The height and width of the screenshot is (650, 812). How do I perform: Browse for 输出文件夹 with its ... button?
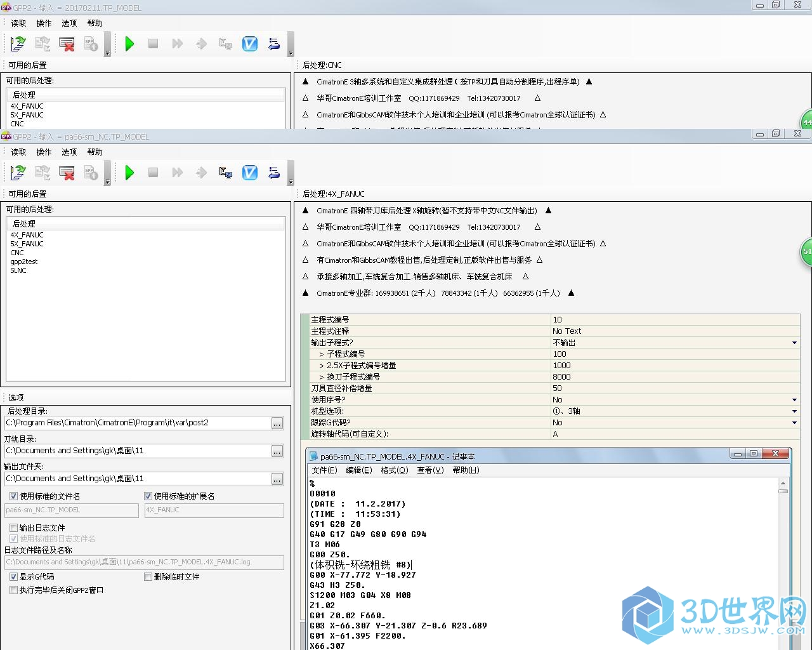[277, 479]
